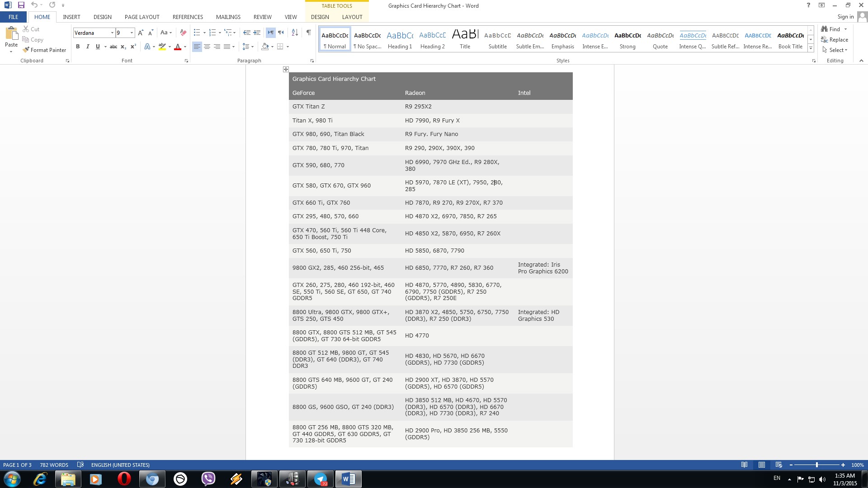The width and height of the screenshot is (868, 488).
Task: Shrink font size with smaller A icon
Action: click(151, 33)
